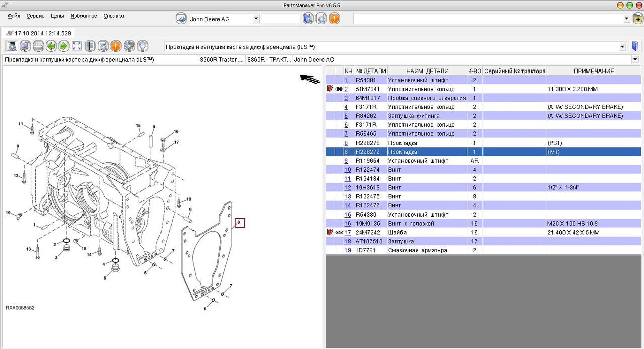Select the 17.10.2014 12:14.529 tab

pyautogui.click(x=39, y=33)
